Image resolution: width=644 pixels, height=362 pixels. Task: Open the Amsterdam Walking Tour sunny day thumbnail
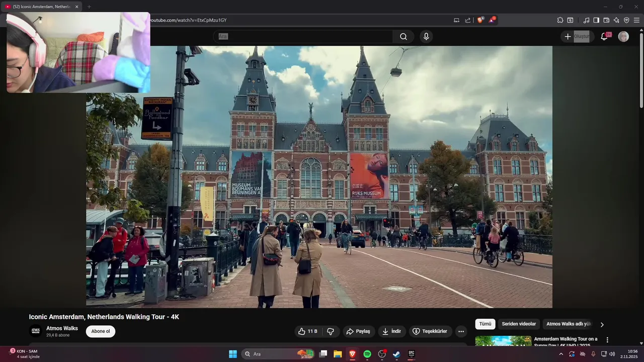click(x=503, y=341)
